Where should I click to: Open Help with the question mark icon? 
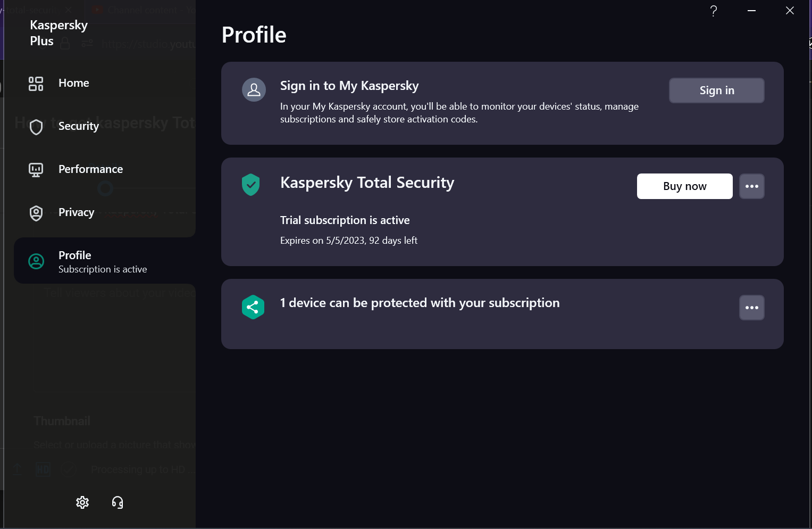pyautogui.click(x=714, y=11)
